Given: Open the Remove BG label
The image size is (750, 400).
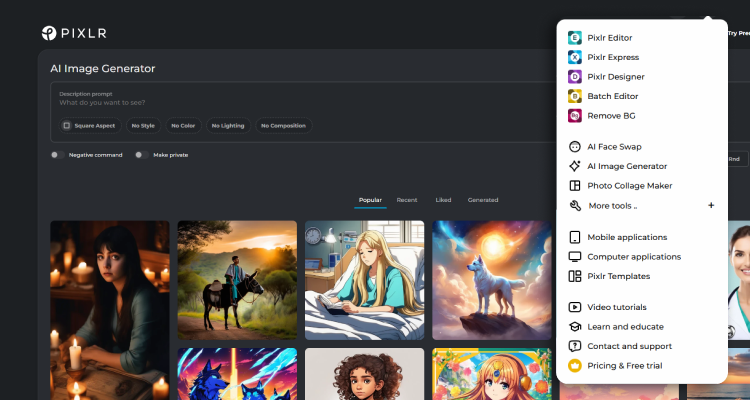Looking at the screenshot, I should click(611, 116).
